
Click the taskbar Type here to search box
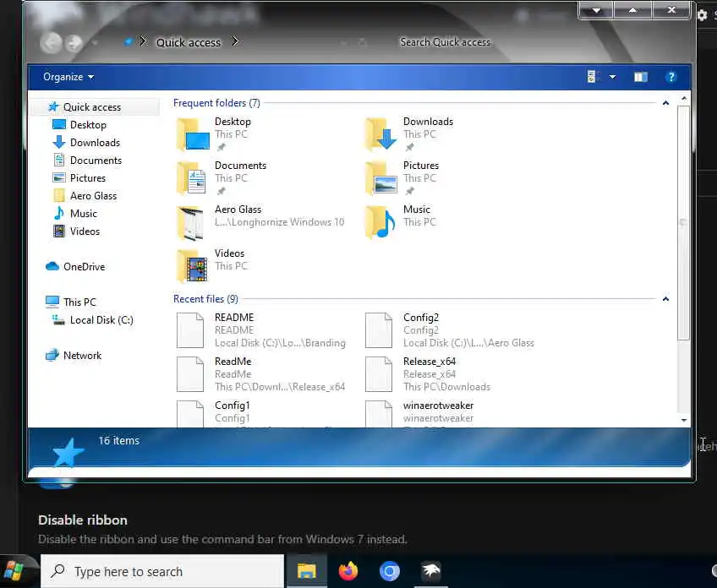pyautogui.click(x=162, y=571)
